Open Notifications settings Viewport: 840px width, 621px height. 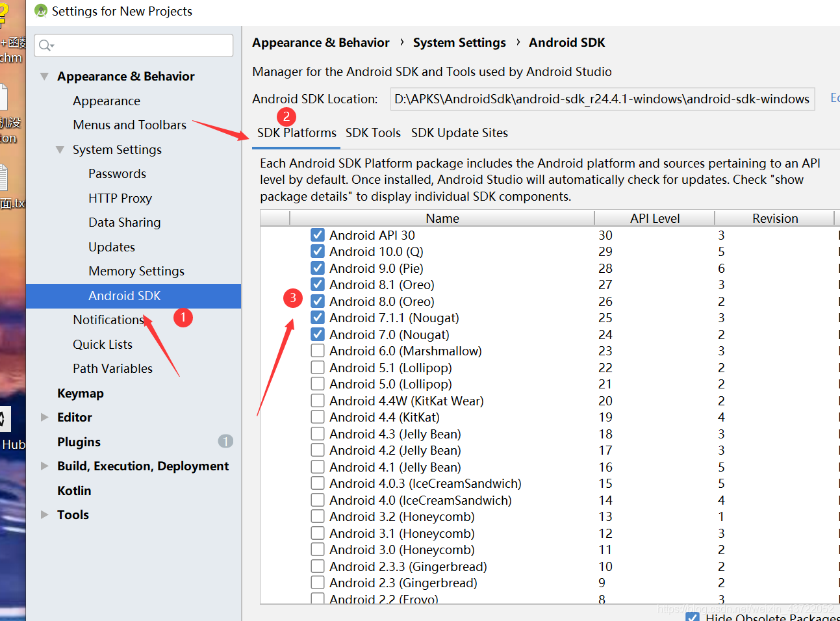coord(108,320)
